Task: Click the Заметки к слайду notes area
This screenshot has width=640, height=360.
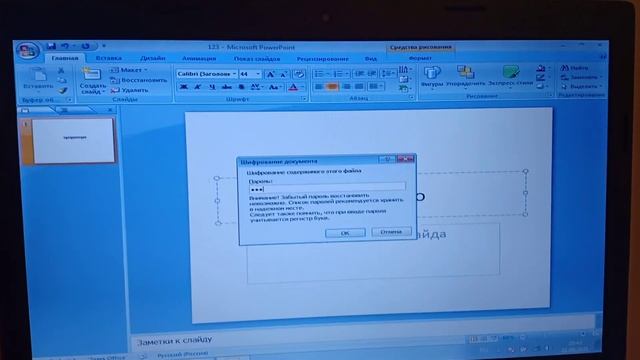Action: pyautogui.click(x=175, y=340)
